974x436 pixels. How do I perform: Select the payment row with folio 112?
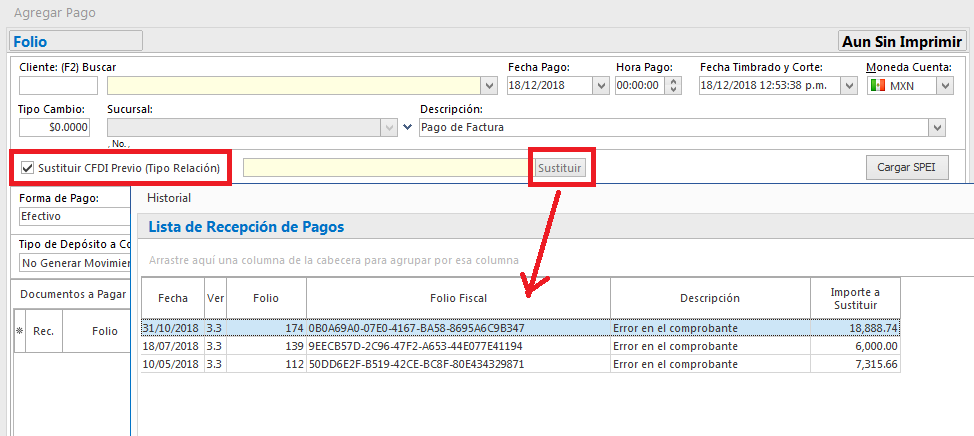tap(520, 363)
